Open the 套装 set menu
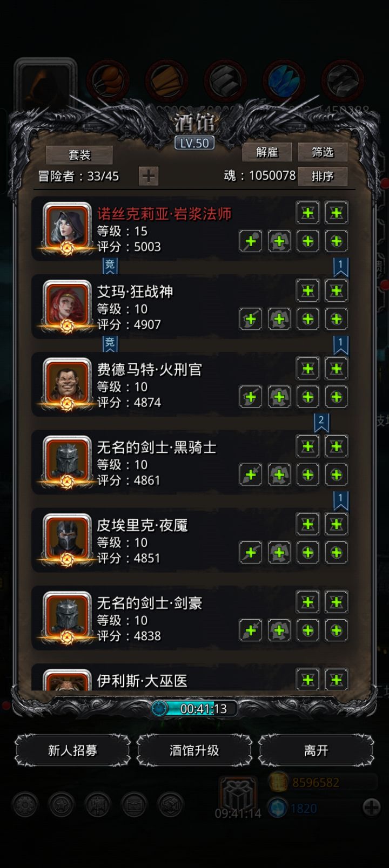Screen dimensions: 389x868 tap(79, 155)
